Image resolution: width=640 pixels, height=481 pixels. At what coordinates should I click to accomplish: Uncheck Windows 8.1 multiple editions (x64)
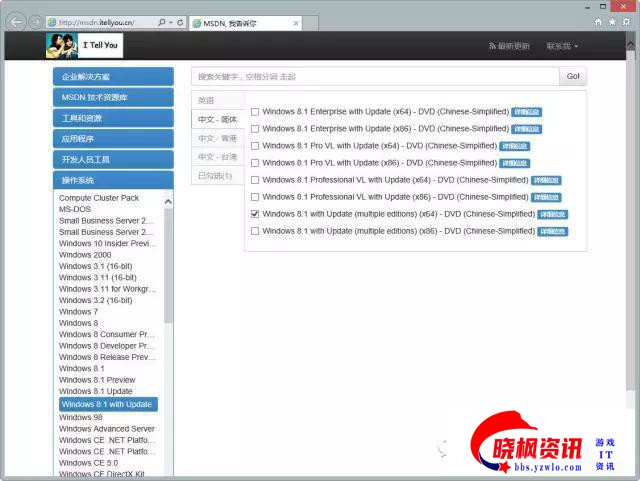(255, 214)
